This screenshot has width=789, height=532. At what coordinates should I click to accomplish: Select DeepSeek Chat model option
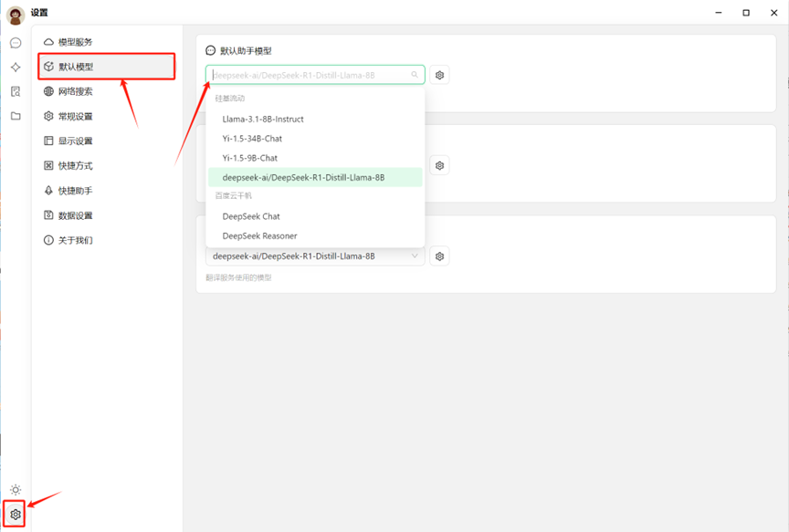(x=251, y=216)
